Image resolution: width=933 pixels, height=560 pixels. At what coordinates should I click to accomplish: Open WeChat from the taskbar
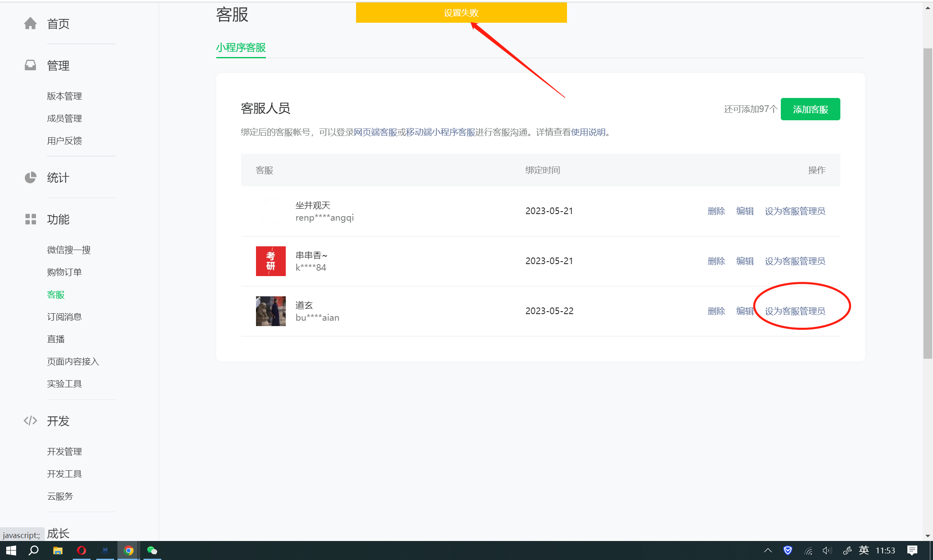(152, 550)
